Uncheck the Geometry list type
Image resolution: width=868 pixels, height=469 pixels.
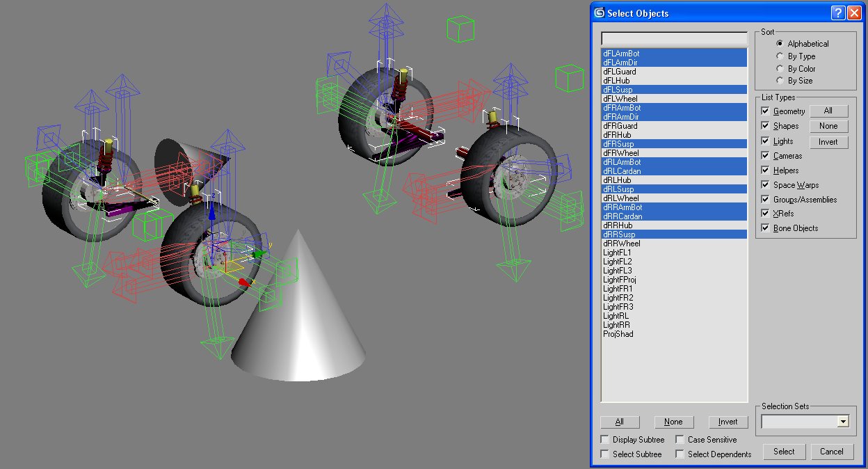[766, 111]
